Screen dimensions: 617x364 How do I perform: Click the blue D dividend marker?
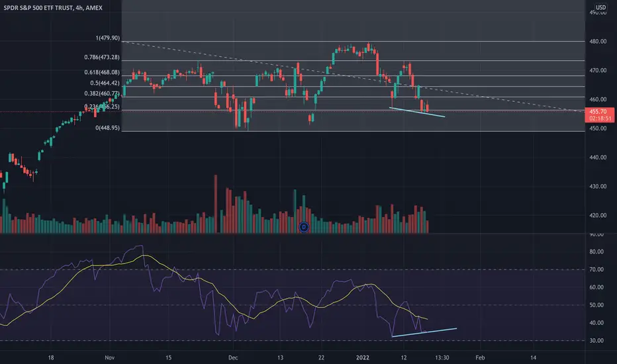point(304,227)
